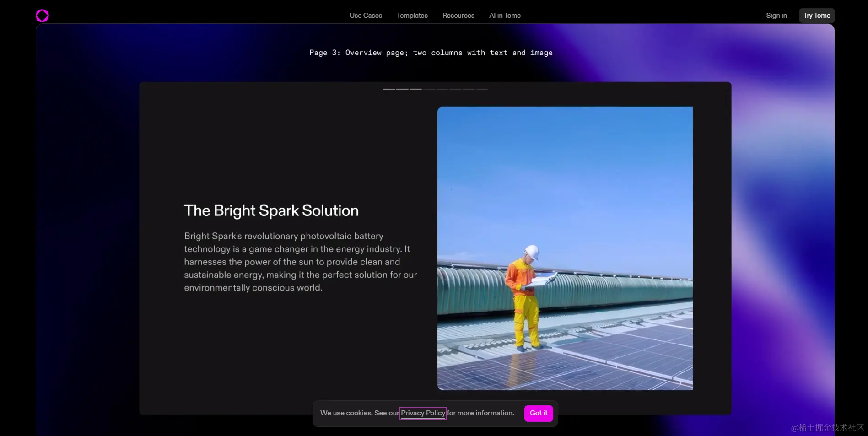Open the Templates menu

click(x=412, y=16)
